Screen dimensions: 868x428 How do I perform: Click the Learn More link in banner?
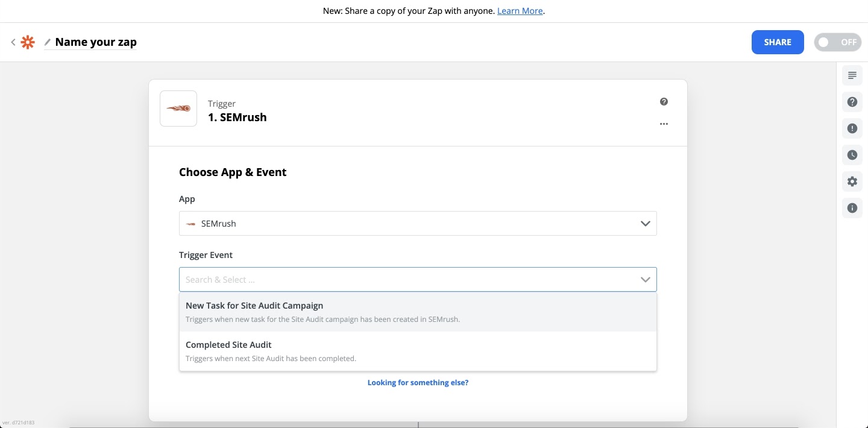click(x=520, y=11)
